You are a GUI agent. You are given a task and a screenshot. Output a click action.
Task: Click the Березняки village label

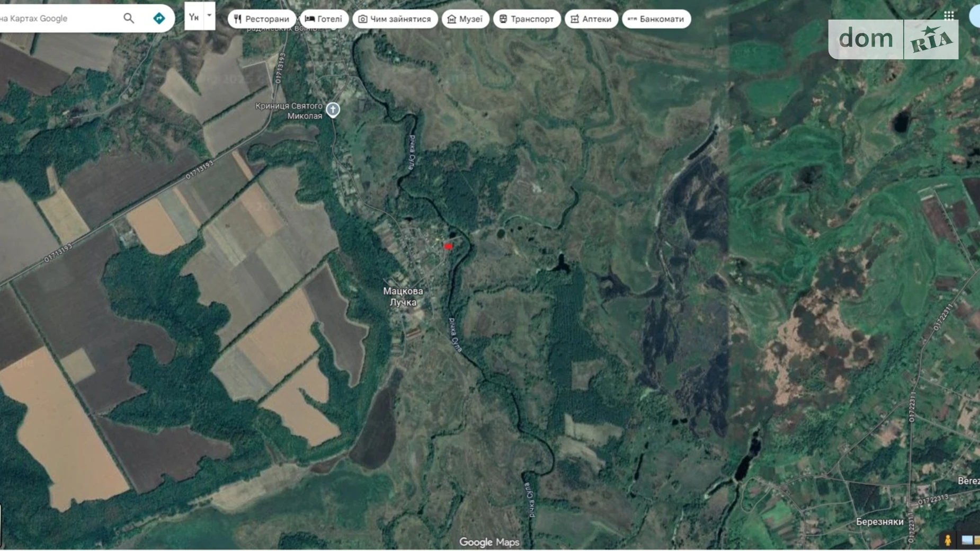tap(879, 522)
